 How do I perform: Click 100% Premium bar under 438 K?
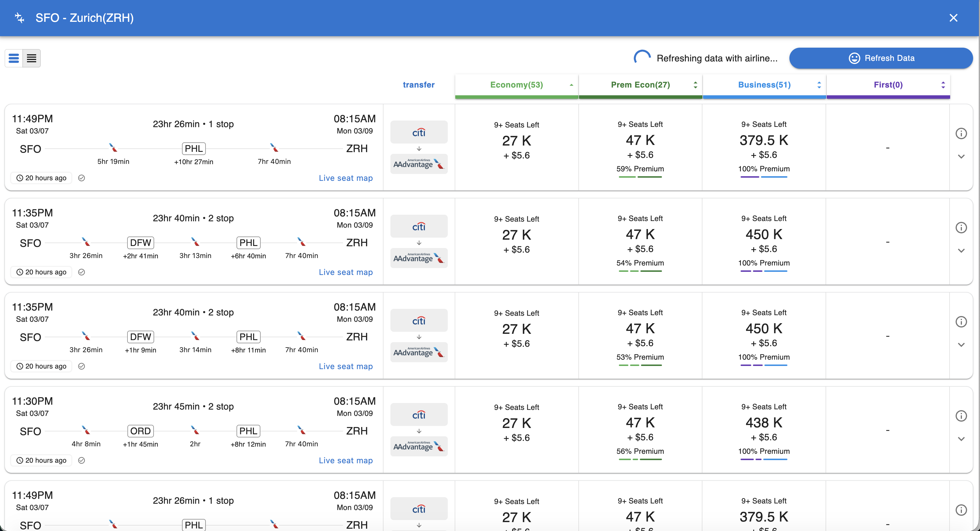[764, 460]
